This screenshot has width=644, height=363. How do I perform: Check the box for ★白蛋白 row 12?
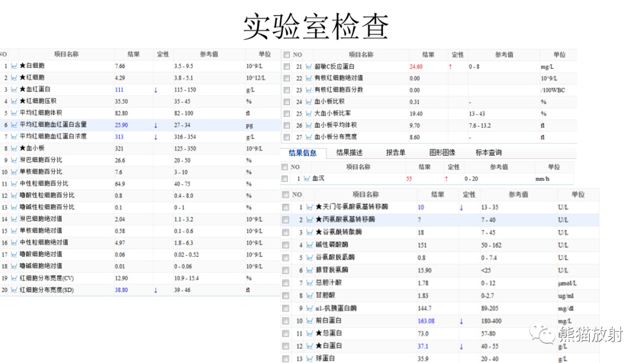286,346
